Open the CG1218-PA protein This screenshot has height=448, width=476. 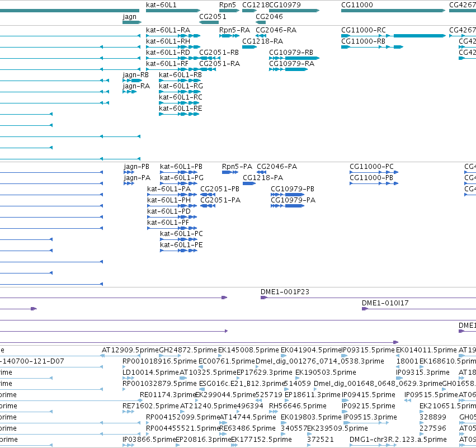[263, 178]
